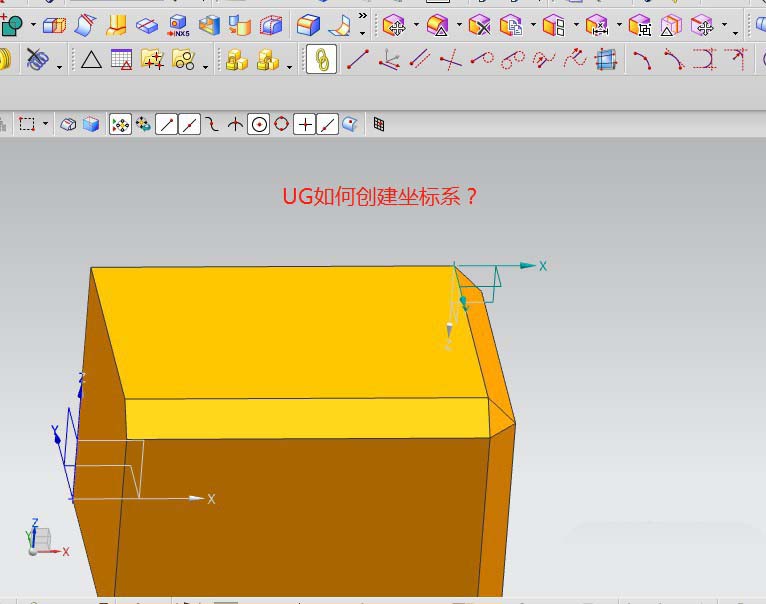Click the perpendicular line tool icon
This screenshot has width=766, height=604.
[x=450, y=60]
